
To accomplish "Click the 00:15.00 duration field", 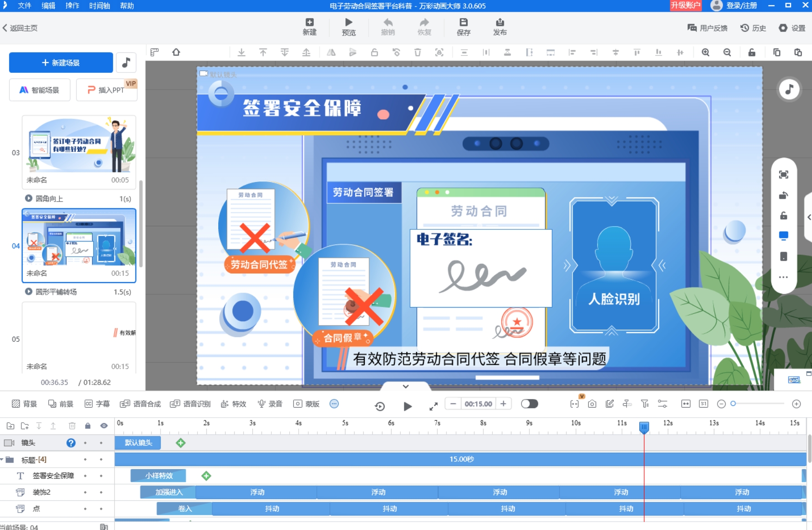I will [x=478, y=404].
